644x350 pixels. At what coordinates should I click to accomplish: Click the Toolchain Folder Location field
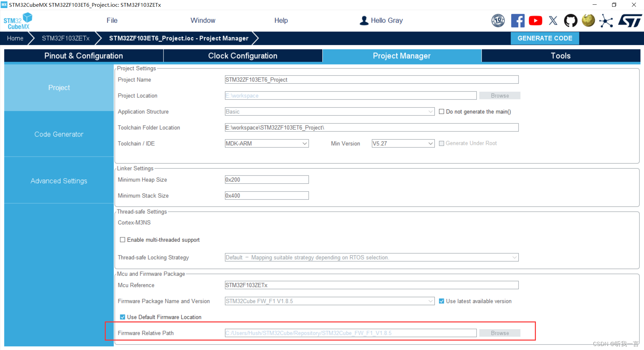[372, 128]
